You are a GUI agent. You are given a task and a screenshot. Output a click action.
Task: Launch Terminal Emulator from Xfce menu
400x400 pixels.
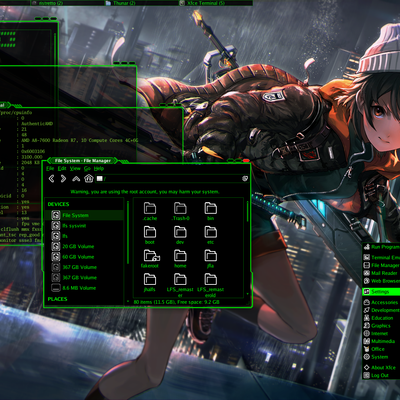tap(381, 257)
